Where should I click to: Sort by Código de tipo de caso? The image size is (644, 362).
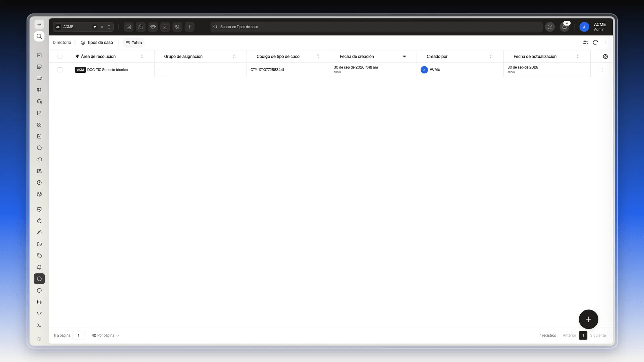pos(318,56)
